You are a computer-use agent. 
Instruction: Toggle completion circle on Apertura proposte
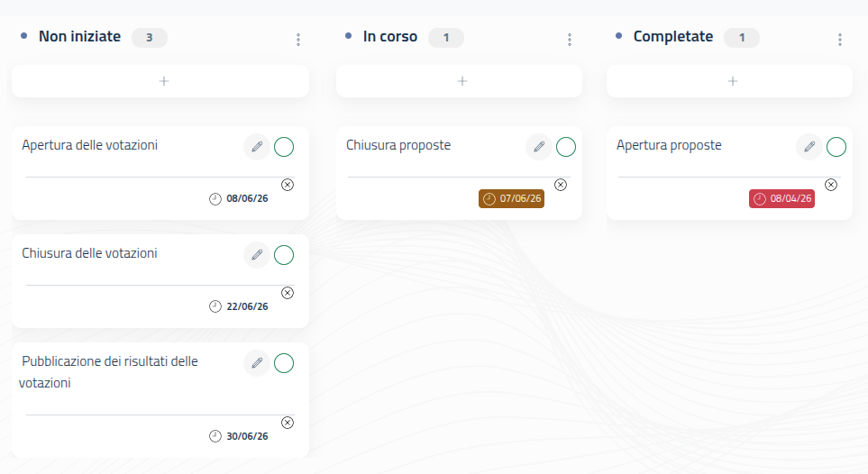pyautogui.click(x=836, y=147)
